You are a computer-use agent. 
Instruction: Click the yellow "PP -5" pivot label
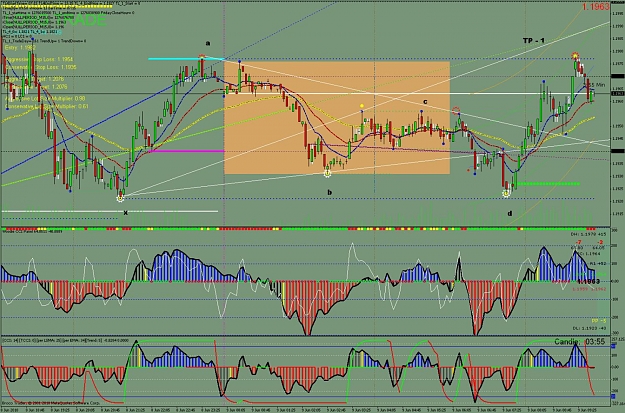pyautogui.click(x=599, y=321)
